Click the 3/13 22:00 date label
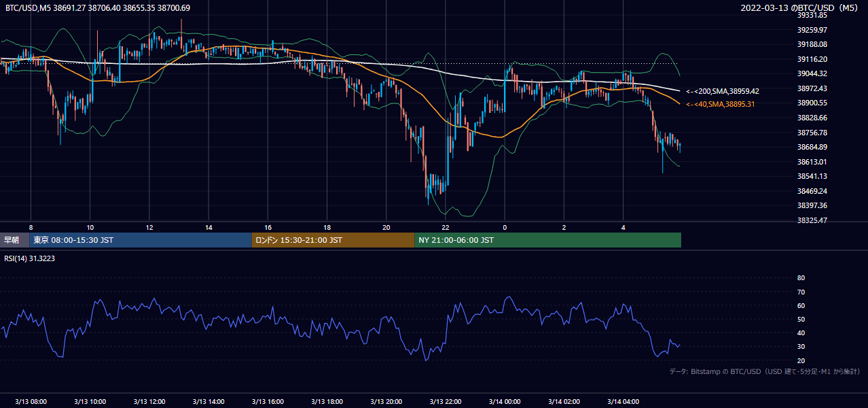 446,401
